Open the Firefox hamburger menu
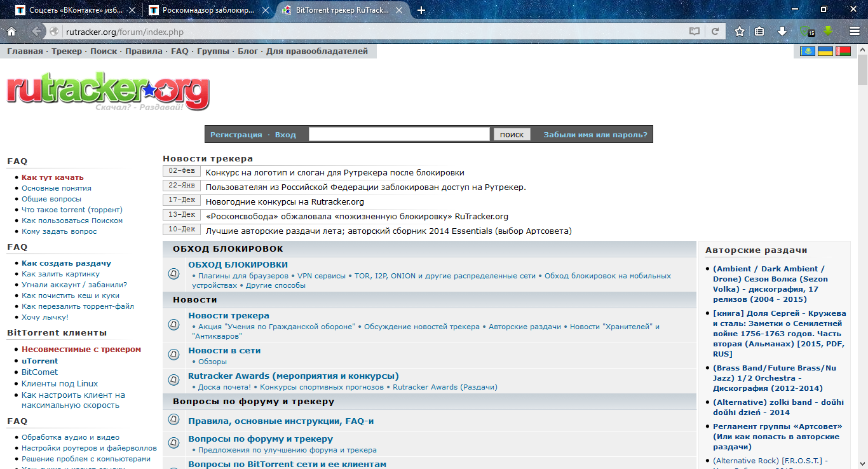This screenshot has height=469, width=868. pyautogui.click(x=855, y=31)
